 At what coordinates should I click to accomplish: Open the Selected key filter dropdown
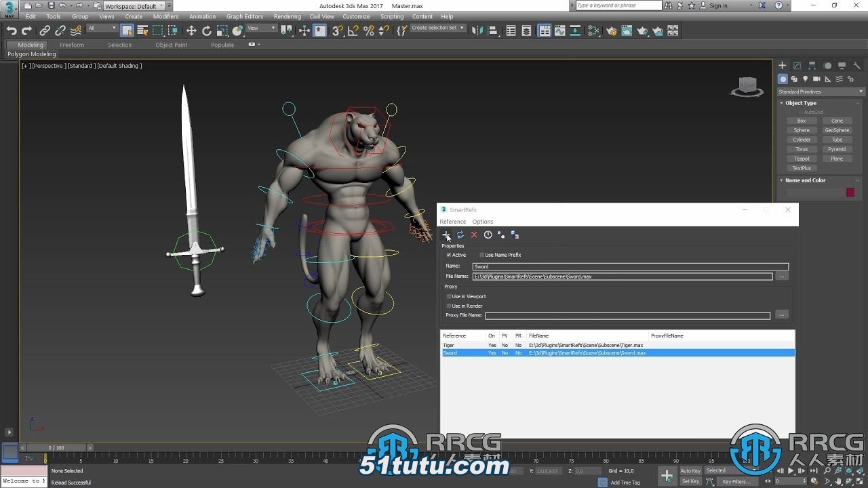click(x=732, y=471)
